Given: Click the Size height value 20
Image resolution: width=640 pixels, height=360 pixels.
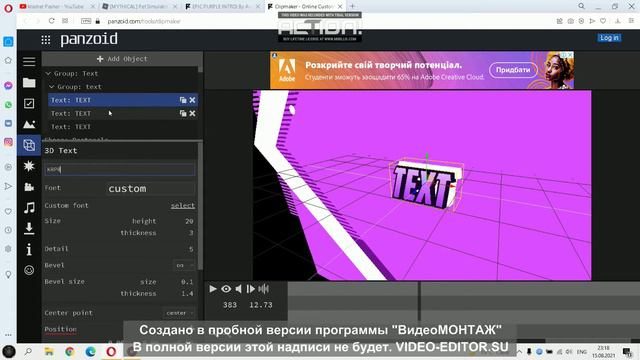Looking at the screenshot, I should [189, 221].
